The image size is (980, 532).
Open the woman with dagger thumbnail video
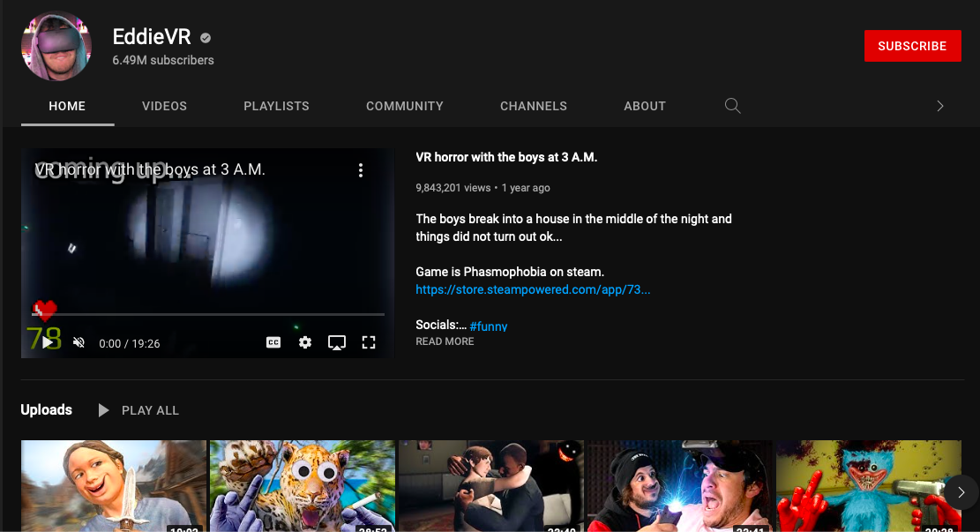coord(114,486)
